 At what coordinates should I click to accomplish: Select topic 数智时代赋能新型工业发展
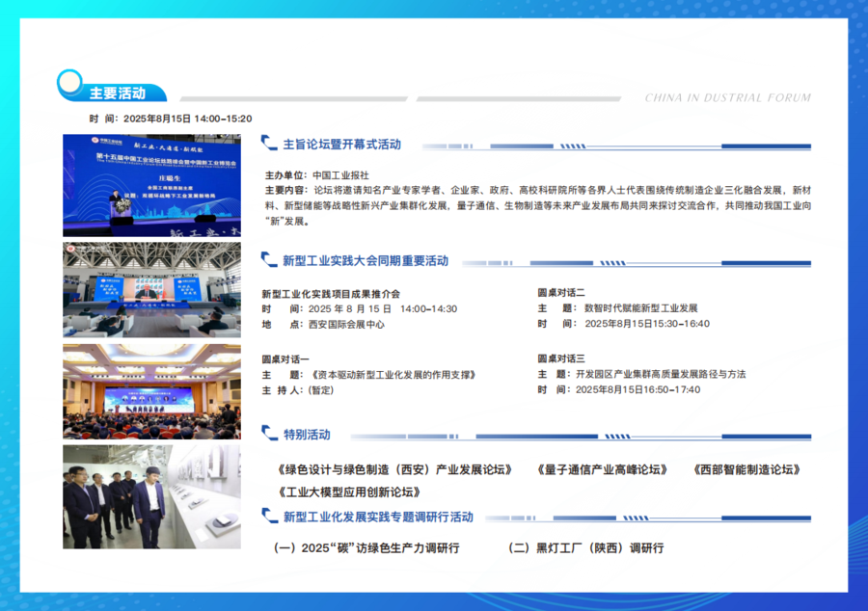click(x=641, y=308)
